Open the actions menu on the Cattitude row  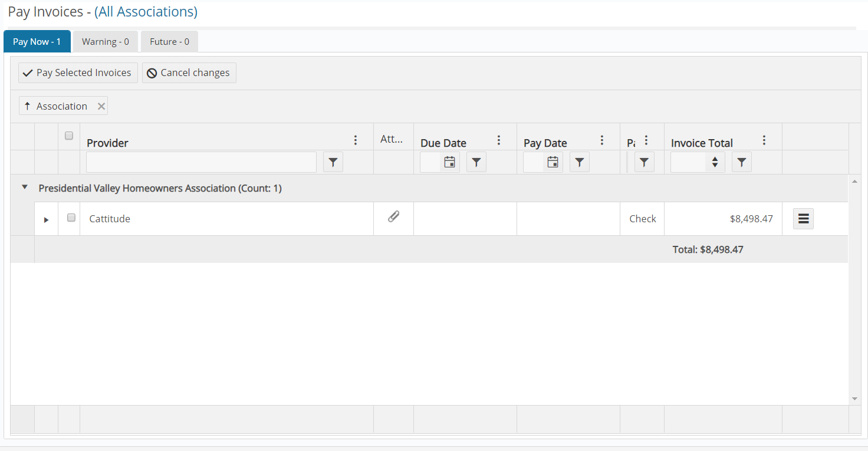pyautogui.click(x=803, y=218)
